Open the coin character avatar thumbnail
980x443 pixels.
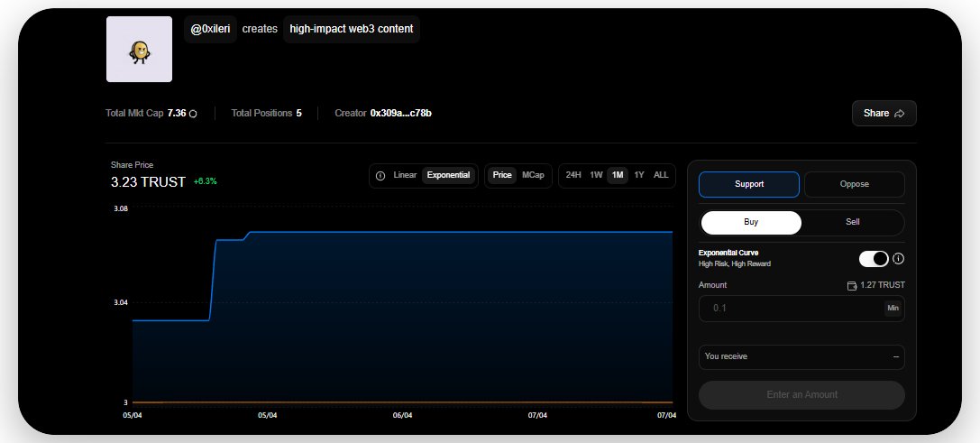[x=139, y=50]
